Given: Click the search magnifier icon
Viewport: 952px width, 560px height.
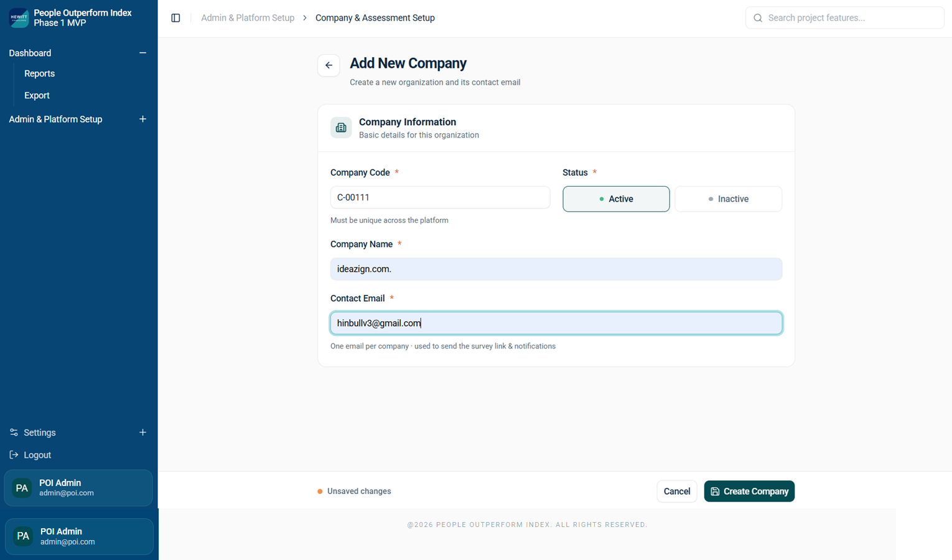Looking at the screenshot, I should 758,18.
